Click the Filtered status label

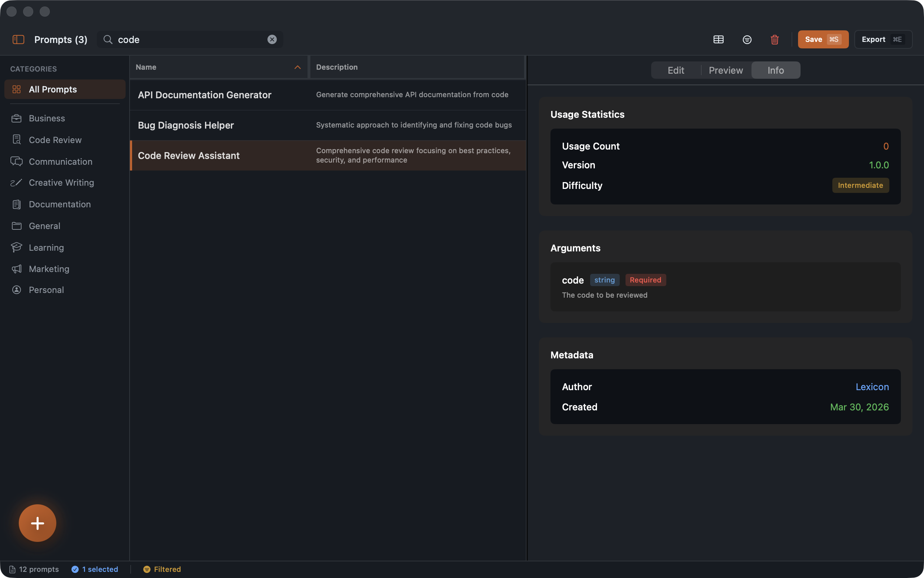pos(167,569)
